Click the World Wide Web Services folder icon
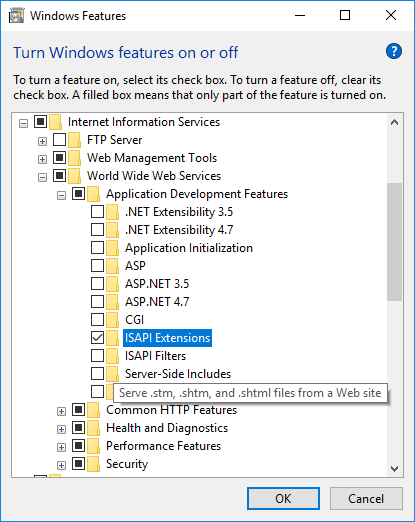 coord(75,176)
